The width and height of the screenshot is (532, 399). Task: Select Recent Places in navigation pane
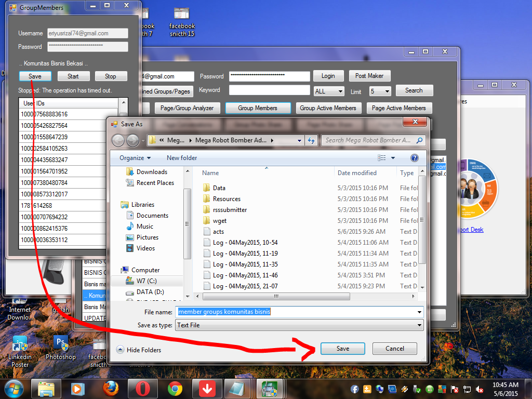point(150,183)
